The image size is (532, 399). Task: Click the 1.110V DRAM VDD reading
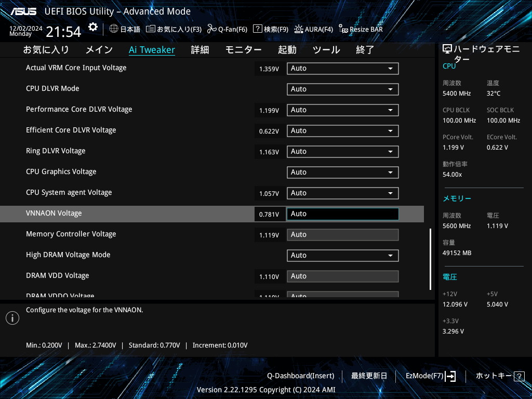point(269,277)
